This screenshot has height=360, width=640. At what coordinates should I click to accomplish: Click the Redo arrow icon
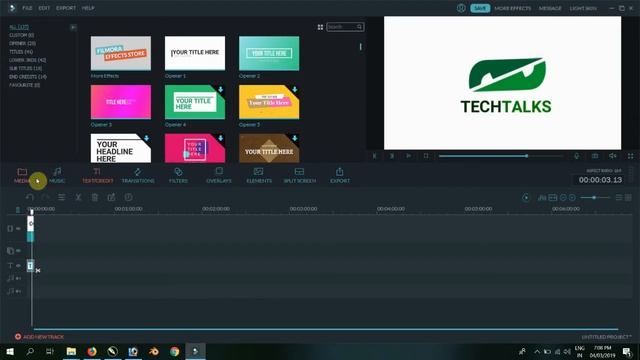[x=45, y=198]
